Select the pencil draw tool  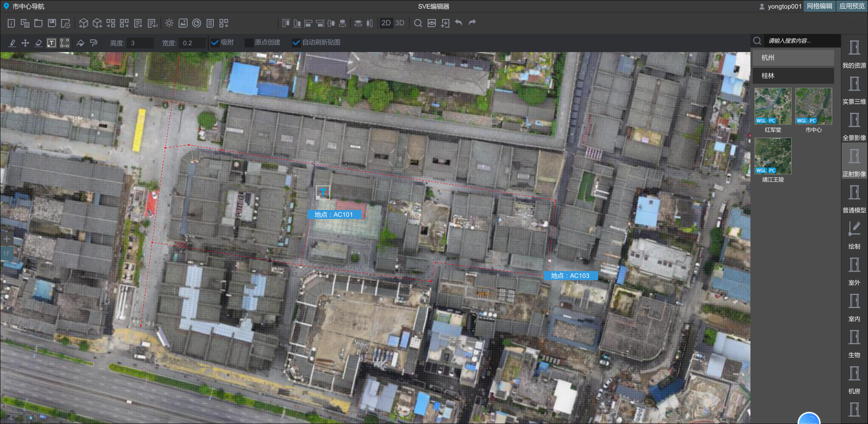coord(12,43)
